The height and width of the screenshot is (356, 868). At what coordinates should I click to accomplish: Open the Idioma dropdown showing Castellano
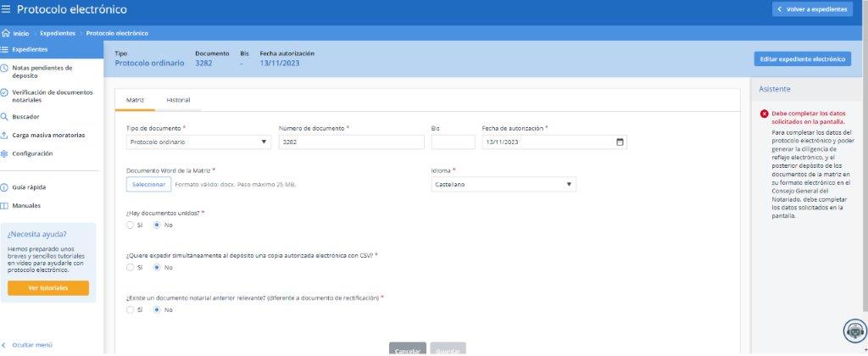pyautogui.click(x=504, y=184)
